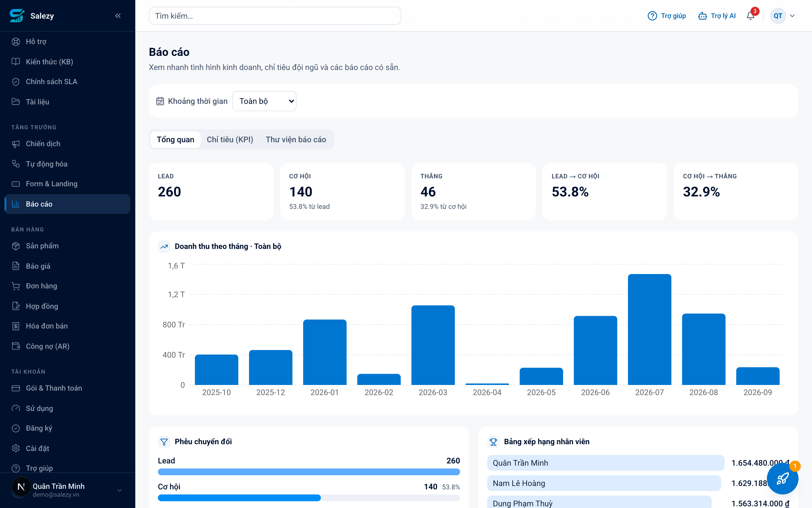Click the Hóa đơn bán receipt icon
This screenshot has width=812, height=508.
click(x=16, y=326)
